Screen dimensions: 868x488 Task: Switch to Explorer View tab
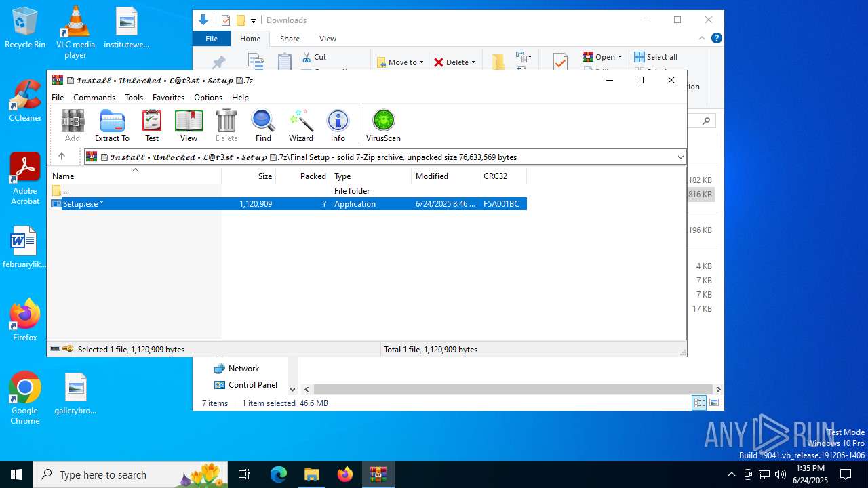click(x=328, y=39)
